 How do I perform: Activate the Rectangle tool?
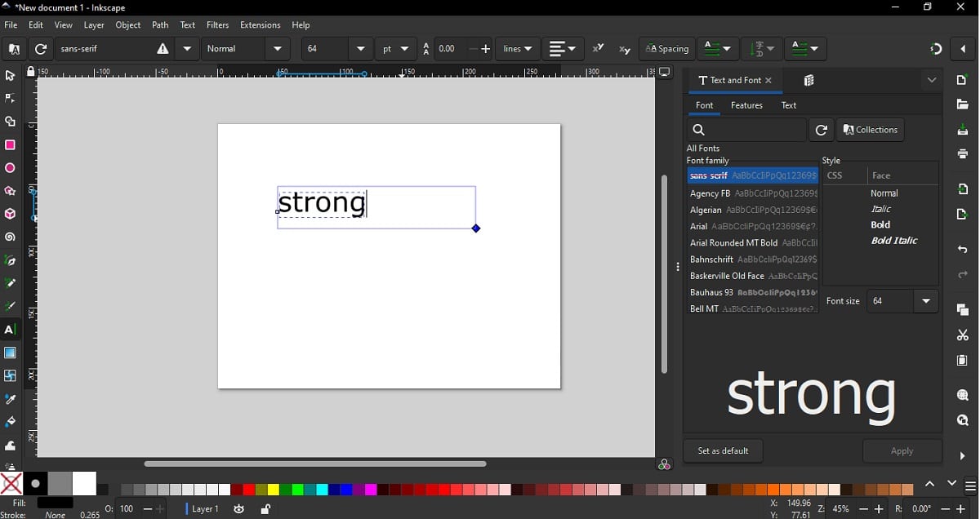pos(11,144)
